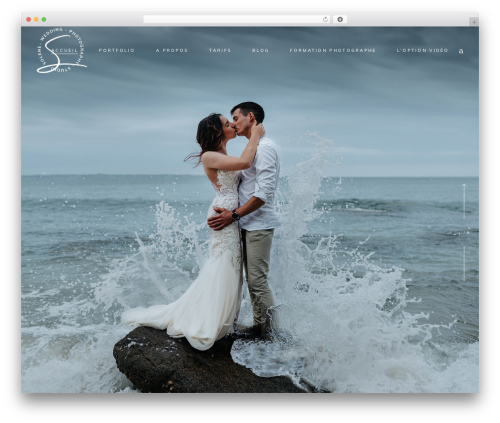Open a new tab with plus button
The height and width of the screenshot is (423, 500).
(x=474, y=22)
